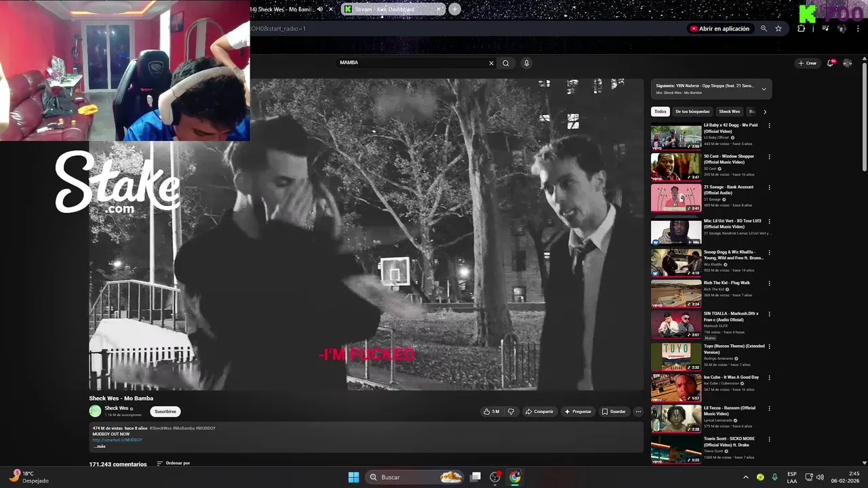Click the Crear button
Screen dimensions: 868x488
coord(808,63)
